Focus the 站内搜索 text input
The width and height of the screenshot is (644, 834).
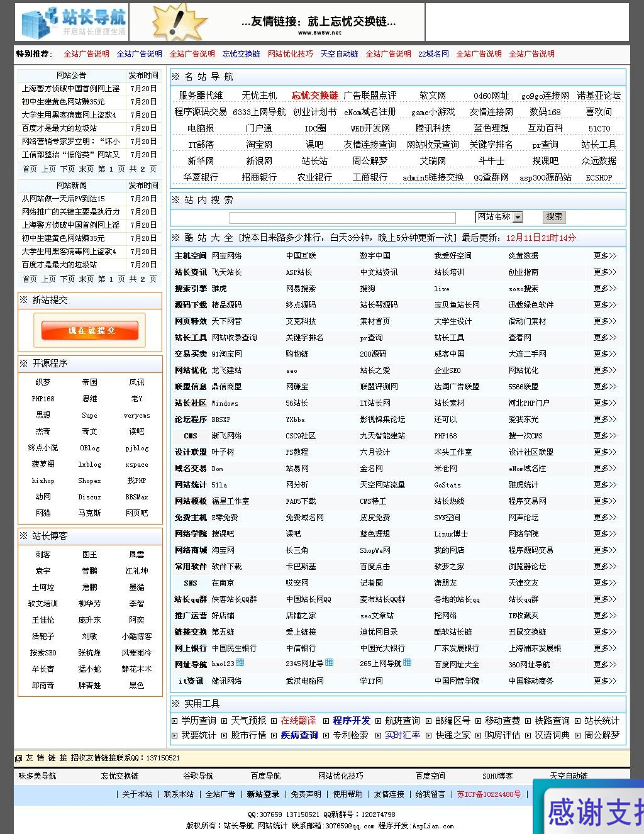pyautogui.click(x=342, y=218)
